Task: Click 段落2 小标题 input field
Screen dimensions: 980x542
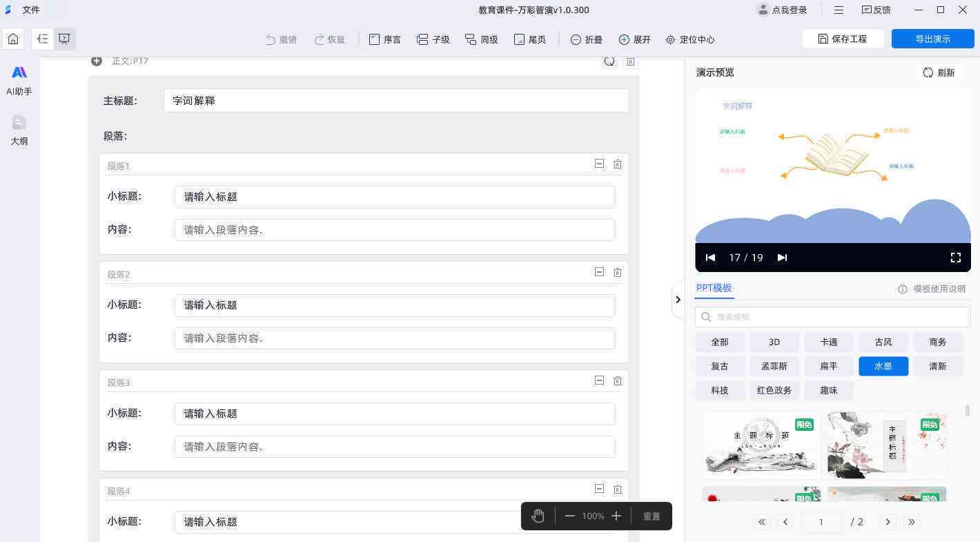Action: [x=395, y=305]
